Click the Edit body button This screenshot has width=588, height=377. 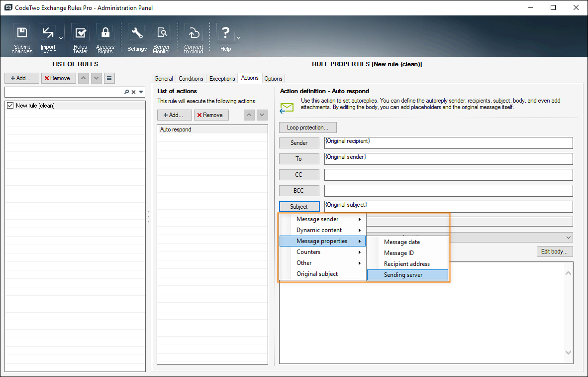(555, 251)
